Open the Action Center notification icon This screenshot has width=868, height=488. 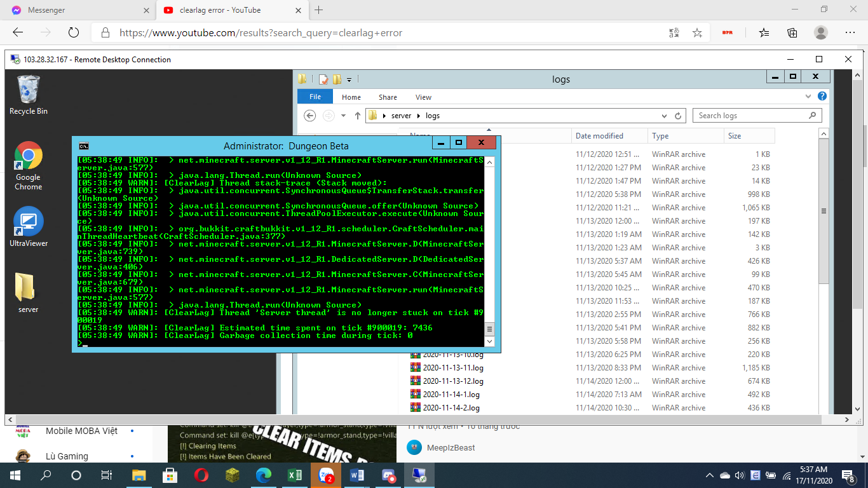pyautogui.click(x=849, y=475)
